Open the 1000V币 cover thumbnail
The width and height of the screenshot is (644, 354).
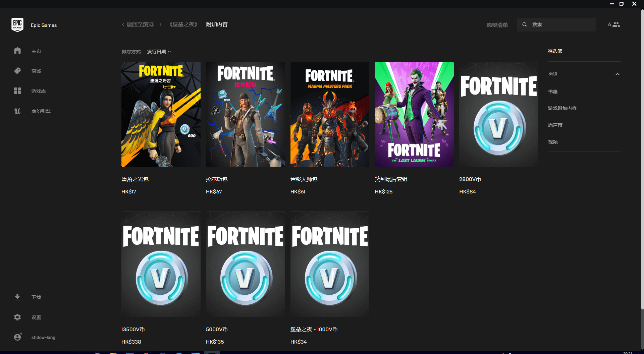pos(330,264)
